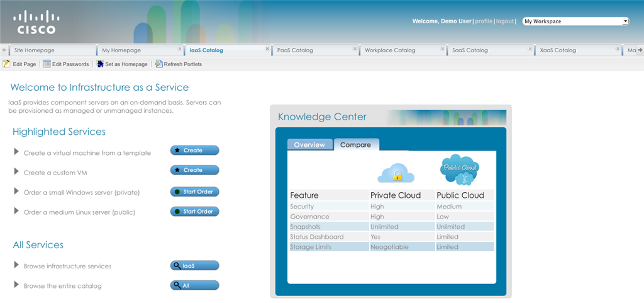The height and width of the screenshot is (303, 644).
Task: Click the Edit Page pencil icon
Action: click(6, 64)
